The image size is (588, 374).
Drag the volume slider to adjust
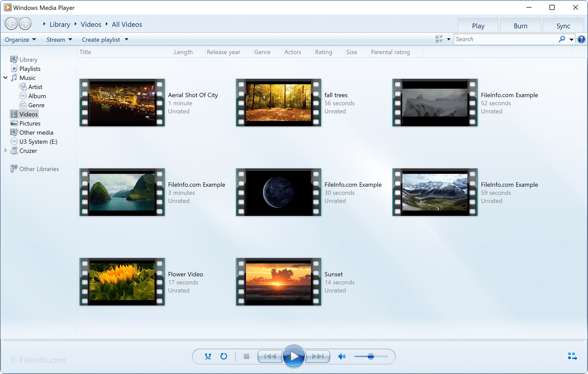[x=369, y=356]
